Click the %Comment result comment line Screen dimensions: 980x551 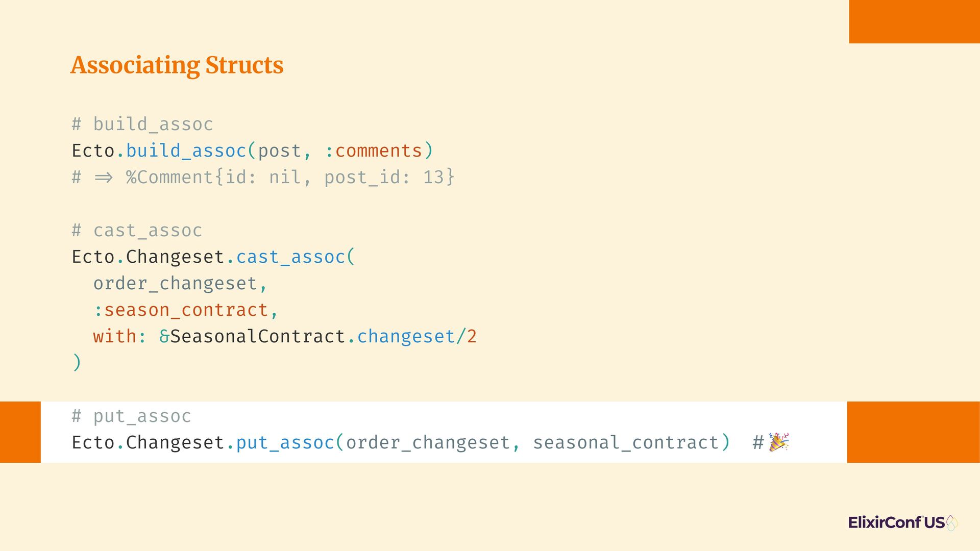point(263,177)
